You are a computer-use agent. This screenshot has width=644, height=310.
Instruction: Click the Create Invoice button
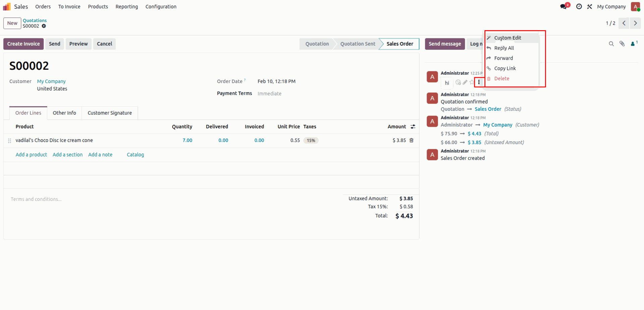[x=23, y=44]
